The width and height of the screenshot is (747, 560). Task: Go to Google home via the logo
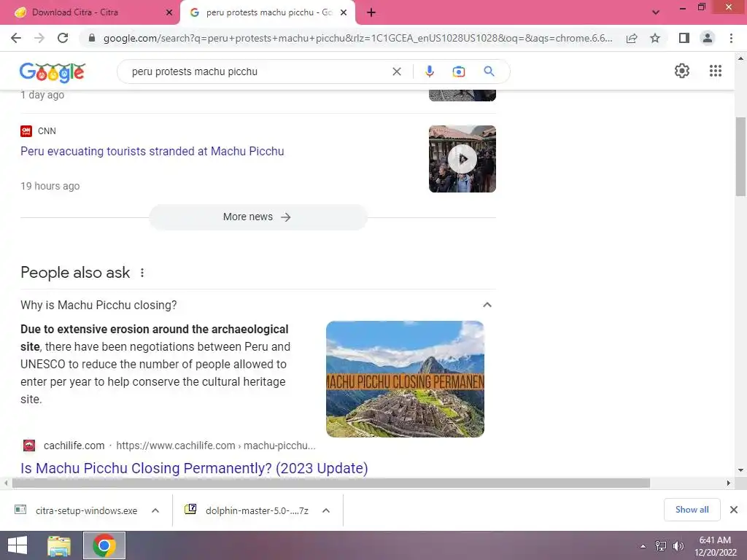pos(53,71)
